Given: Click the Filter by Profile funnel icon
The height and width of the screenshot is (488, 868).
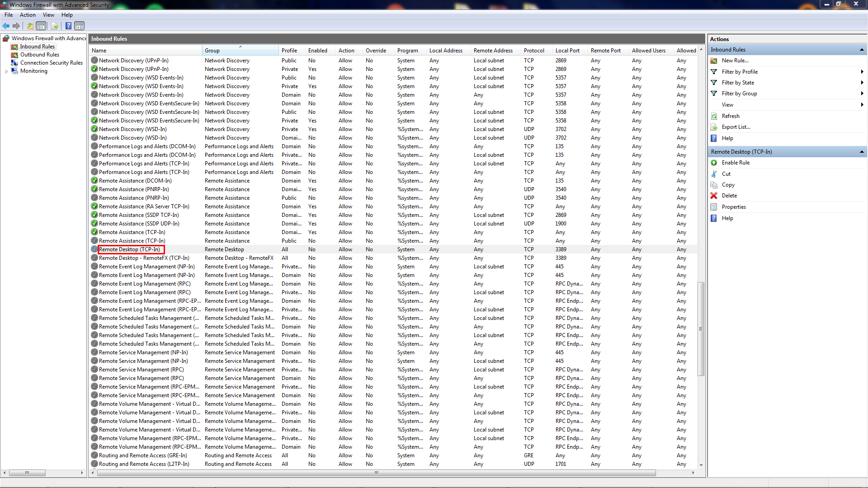Looking at the screenshot, I should tap(714, 72).
